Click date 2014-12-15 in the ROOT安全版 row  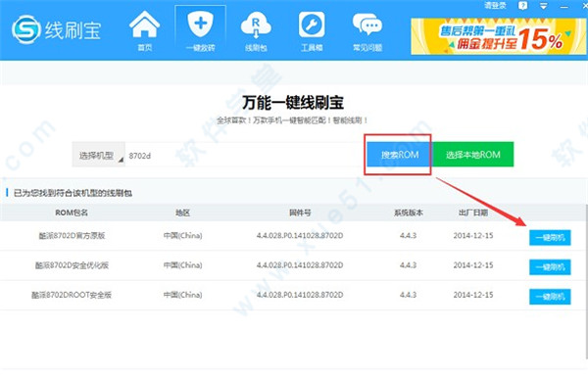pyautogui.click(x=473, y=295)
